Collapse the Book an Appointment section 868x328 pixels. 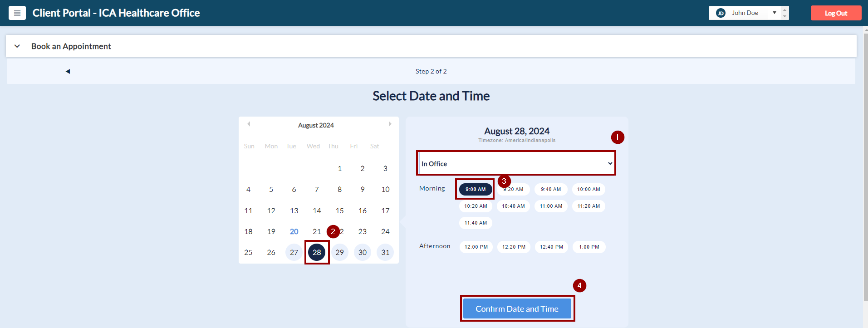click(17, 46)
